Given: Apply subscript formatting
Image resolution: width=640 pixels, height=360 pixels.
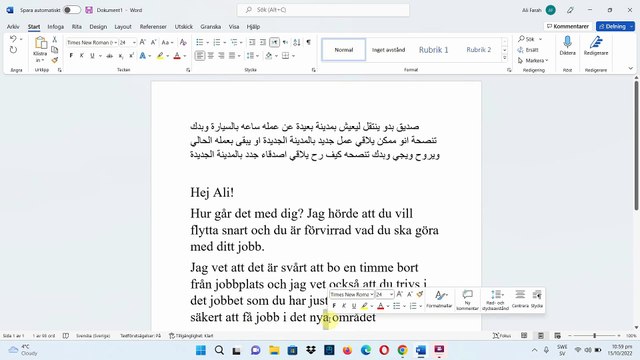Looking at the screenshot, I should pyautogui.click(x=121, y=56).
